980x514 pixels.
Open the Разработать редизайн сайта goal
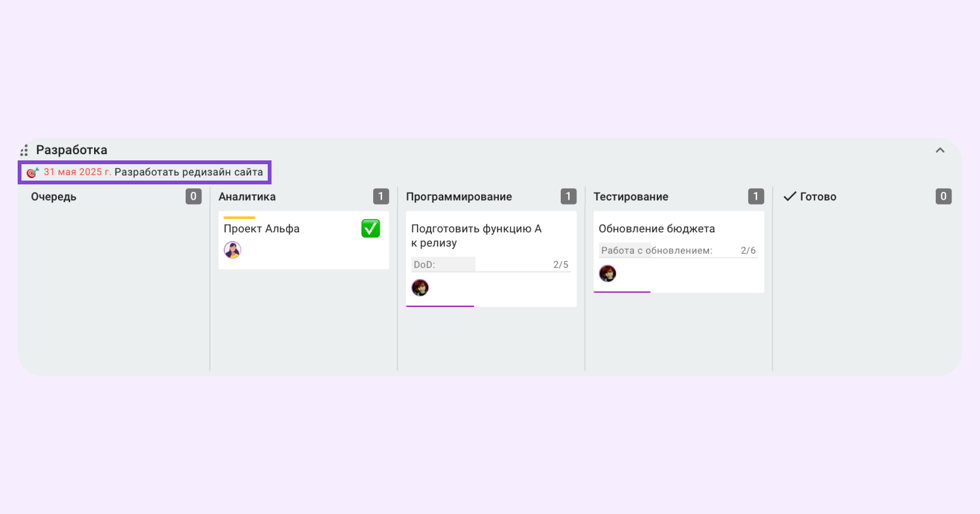tap(189, 172)
